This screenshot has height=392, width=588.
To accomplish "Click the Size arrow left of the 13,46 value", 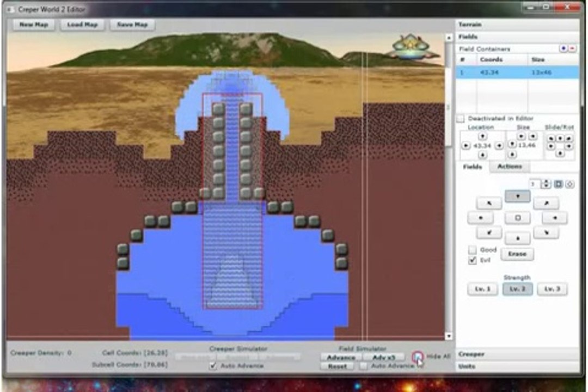I will 512,145.
